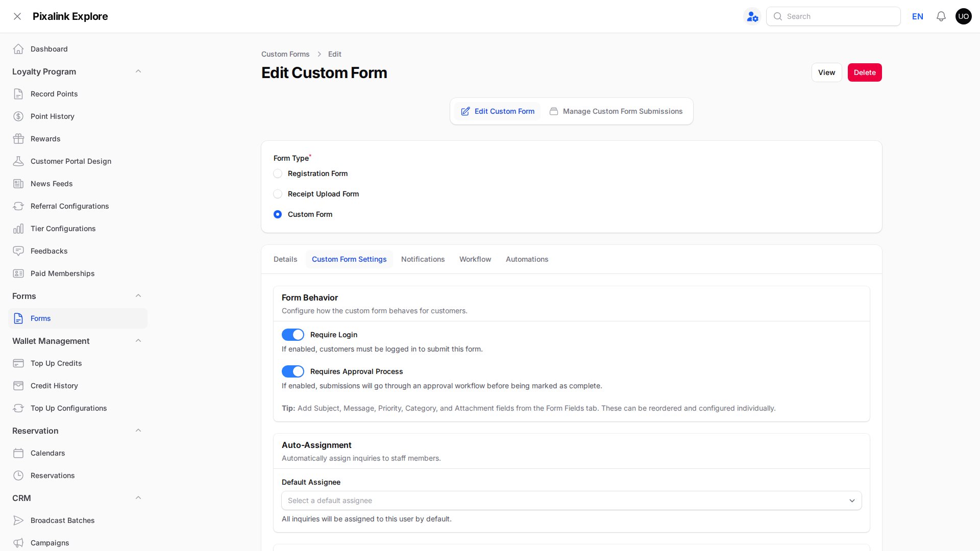Open notifications bell icon

[941, 16]
